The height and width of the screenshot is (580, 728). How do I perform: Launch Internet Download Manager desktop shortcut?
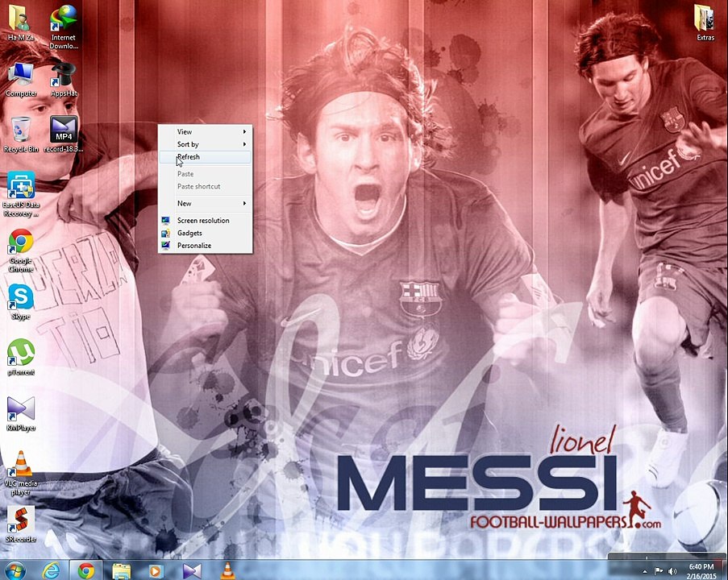click(63, 27)
